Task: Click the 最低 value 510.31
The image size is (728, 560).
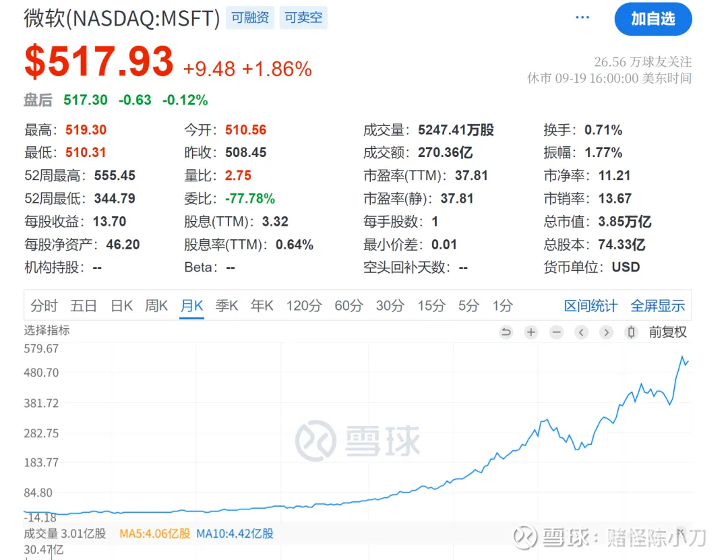Action: [86, 152]
